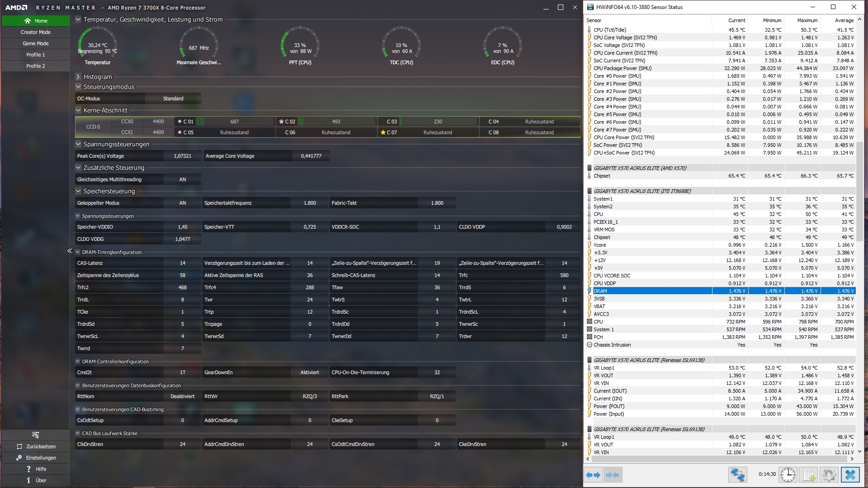This screenshot has width=868, height=488.
Task: Open Einstellungen in the sidebar
Action: (35, 458)
